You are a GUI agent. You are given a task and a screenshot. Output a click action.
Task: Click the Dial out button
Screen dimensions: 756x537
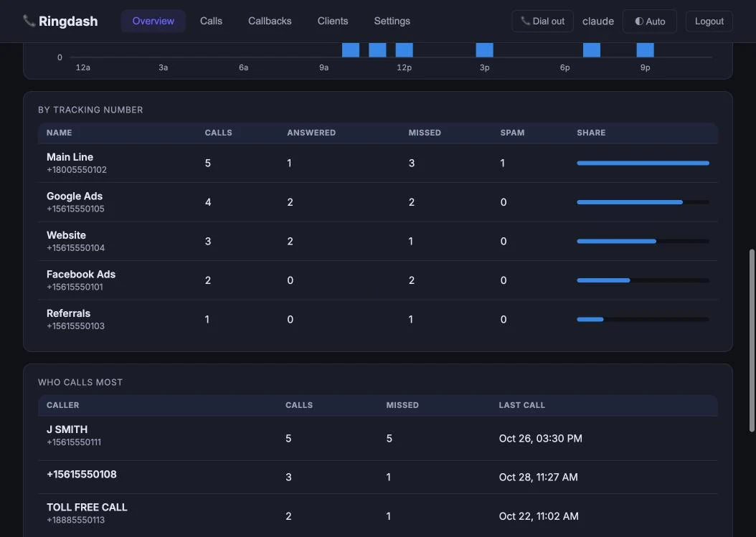click(x=542, y=22)
